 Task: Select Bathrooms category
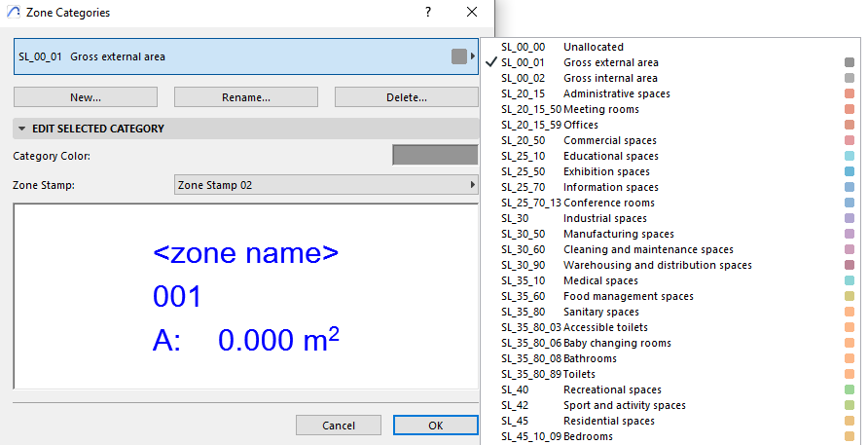click(x=670, y=358)
